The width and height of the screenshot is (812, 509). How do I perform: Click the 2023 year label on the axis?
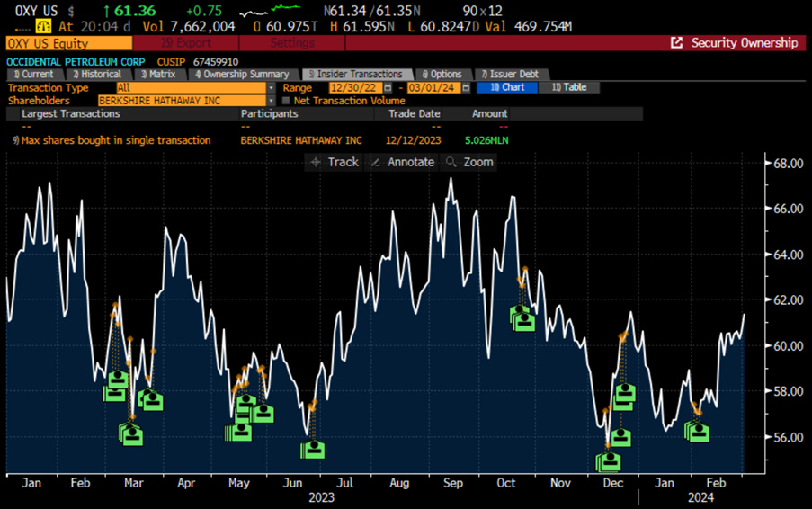321,497
